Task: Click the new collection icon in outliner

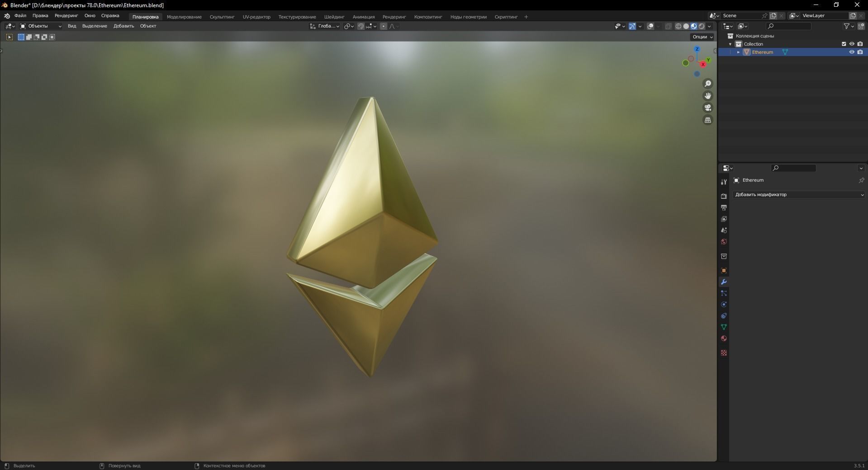Action: [861, 26]
